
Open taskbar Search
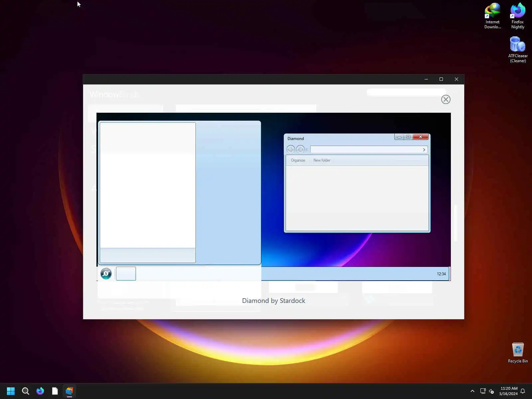[x=25, y=391]
